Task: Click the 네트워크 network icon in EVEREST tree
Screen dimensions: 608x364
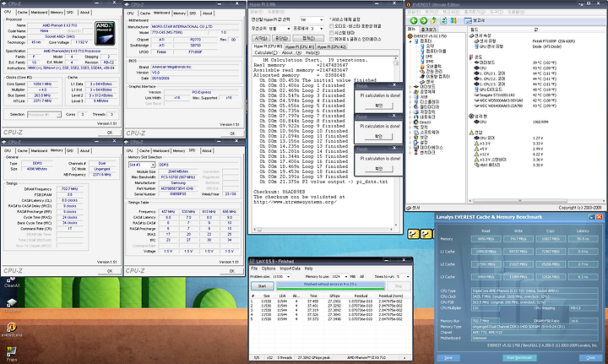Action: [x=416, y=117]
